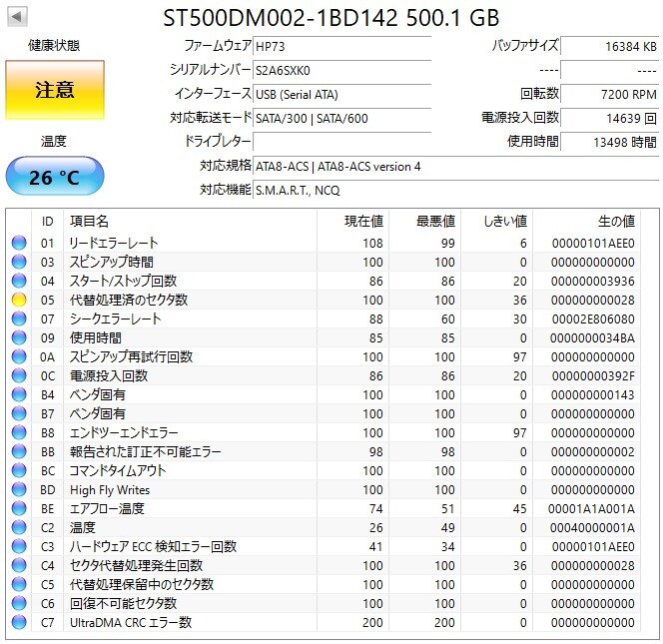This screenshot has height=644, width=663.
Task: Click the status circle for ID B4 row
Action: (x=19, y=394)
